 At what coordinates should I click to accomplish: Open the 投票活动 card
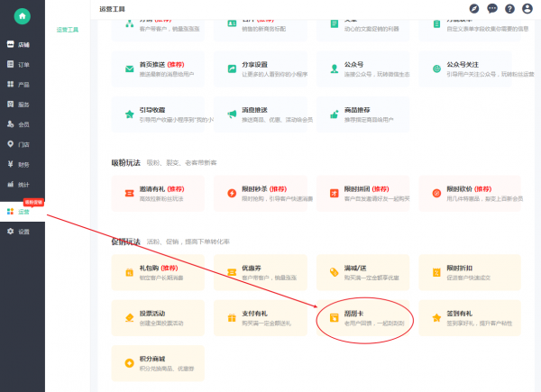158,318
